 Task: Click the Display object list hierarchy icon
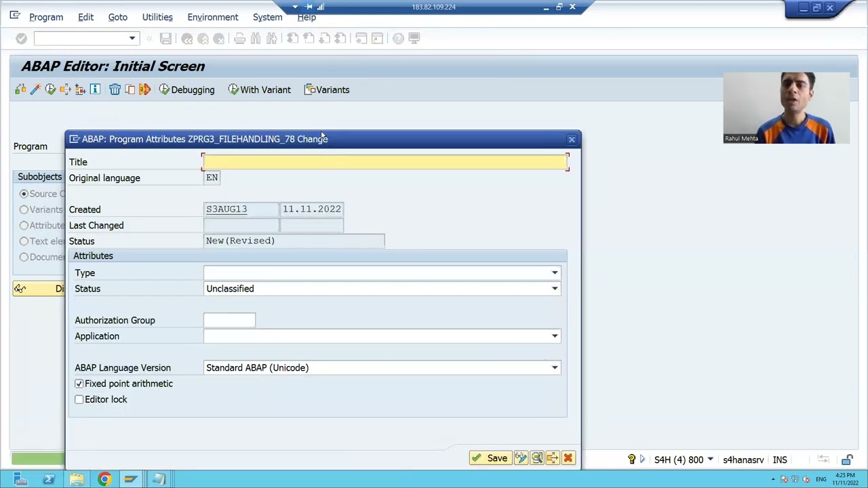pos(80,89)
